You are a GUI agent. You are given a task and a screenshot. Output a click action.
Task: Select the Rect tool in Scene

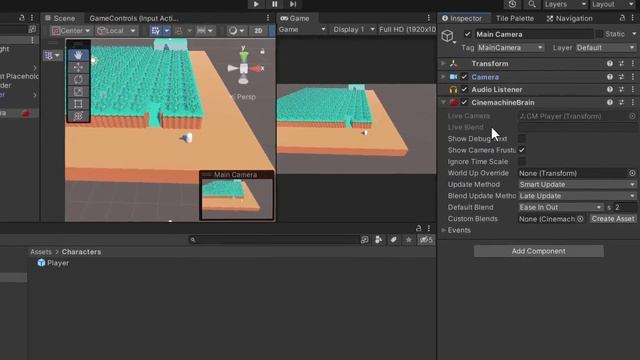pyautogui.click(x=78, y=104)
